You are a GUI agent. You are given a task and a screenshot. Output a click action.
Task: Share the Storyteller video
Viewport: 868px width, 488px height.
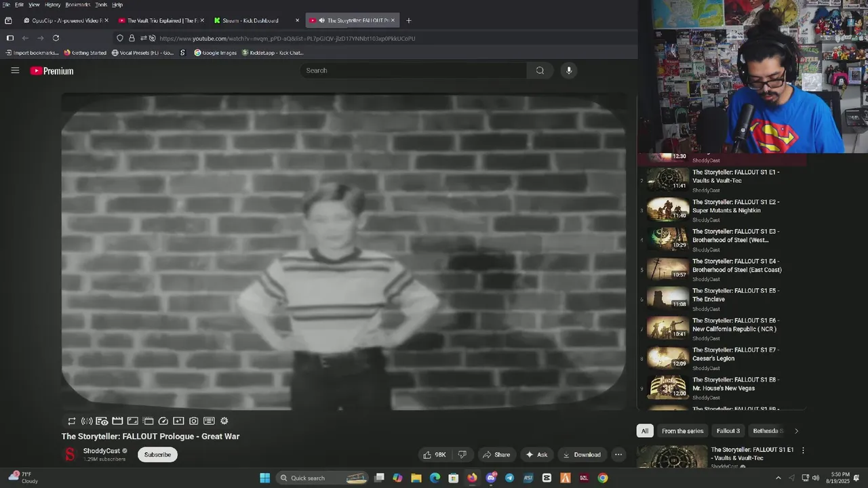[496, 455]
